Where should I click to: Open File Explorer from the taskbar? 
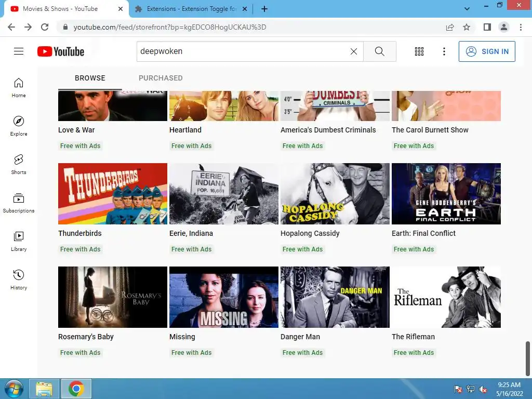coord(45,389)
